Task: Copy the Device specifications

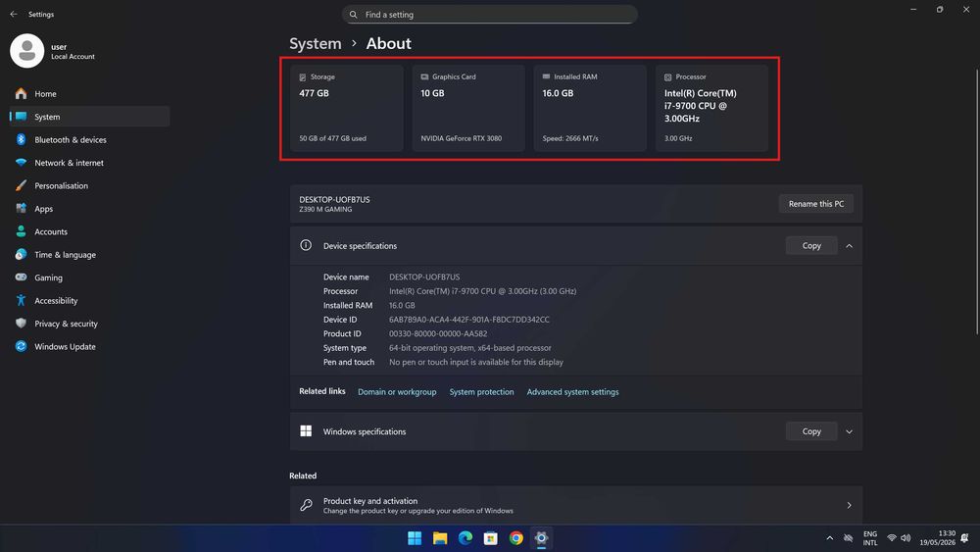Action: click(x=811, y=246)
